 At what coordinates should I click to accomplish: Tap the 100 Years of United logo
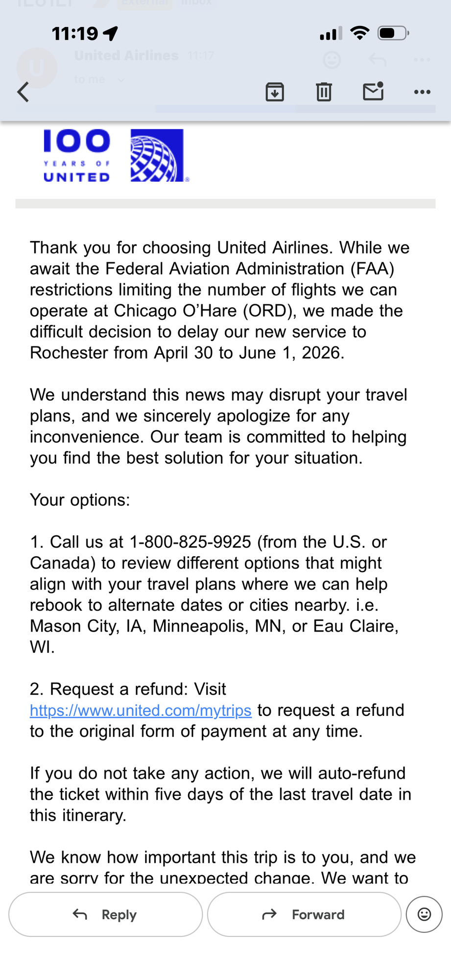(76, 155)
